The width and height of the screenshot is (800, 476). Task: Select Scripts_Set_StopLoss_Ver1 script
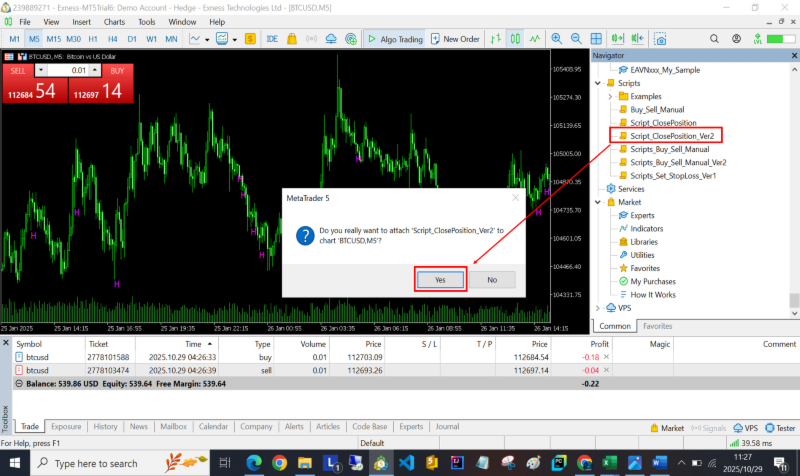click(673, 176)
